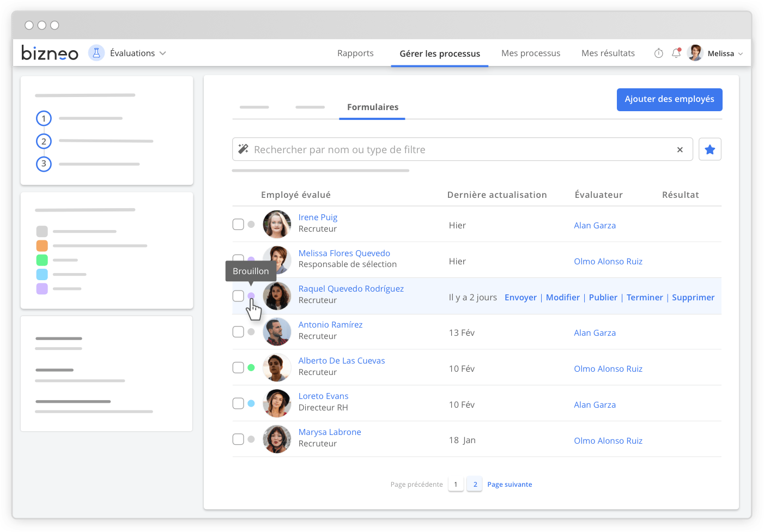Screen dimensions: 764x532
Task: Click step 1 circle in sidebar
Action: click(44, 118)
